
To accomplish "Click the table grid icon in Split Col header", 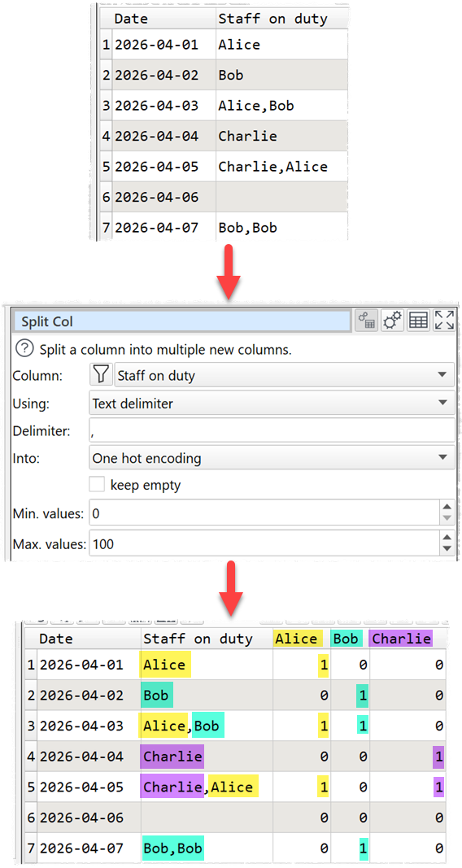I will click(x=418, y=321).
